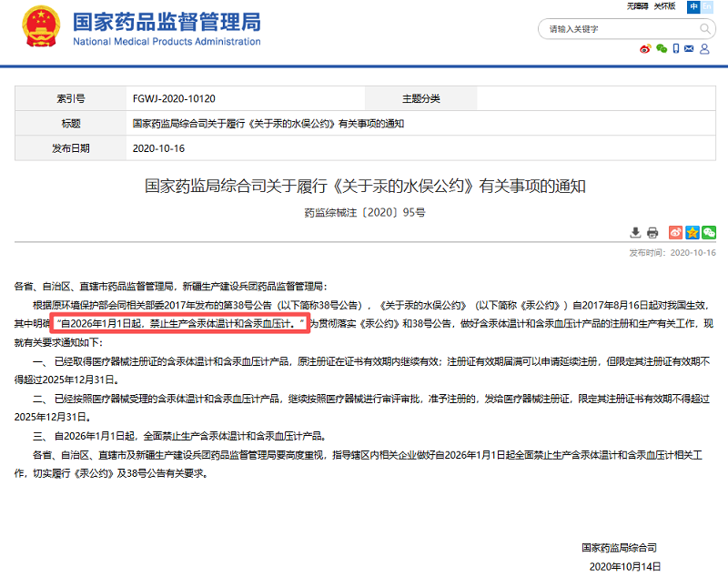Share article to Weibo red icon
The image size is (728, 587).
click(x=675, y=232)
